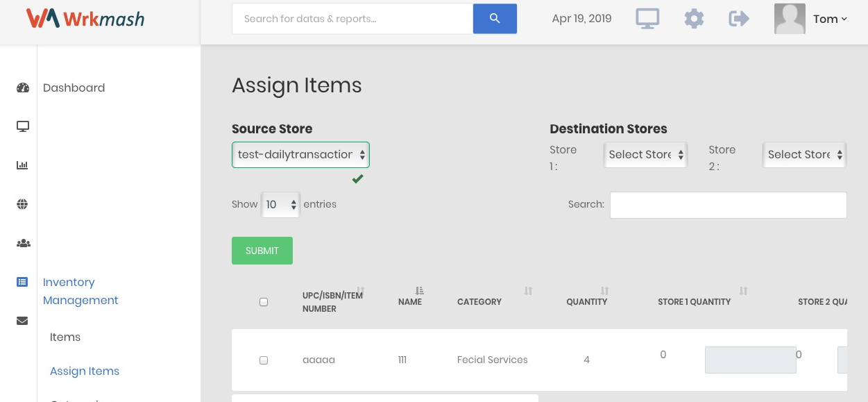Open the Source Store dropdown
Viewport: 868px width, 402px height.
(300, 155)
